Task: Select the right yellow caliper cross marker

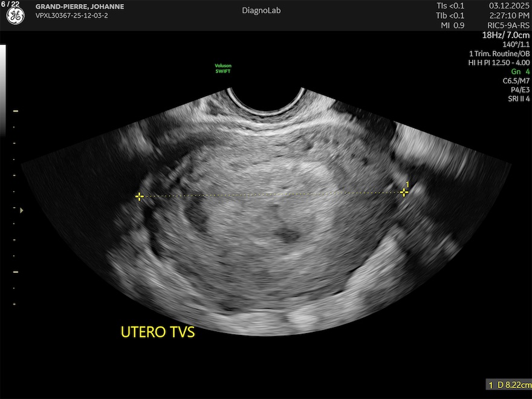Action: 404,192
